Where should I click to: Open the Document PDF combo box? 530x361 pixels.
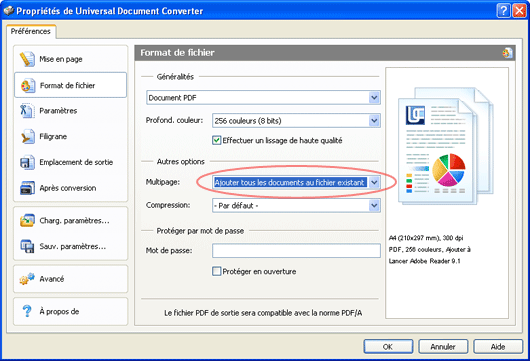(x=263, y=98)
